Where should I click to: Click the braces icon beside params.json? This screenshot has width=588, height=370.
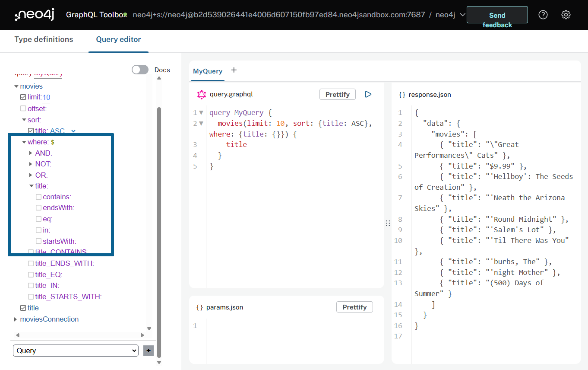point(199,307)
